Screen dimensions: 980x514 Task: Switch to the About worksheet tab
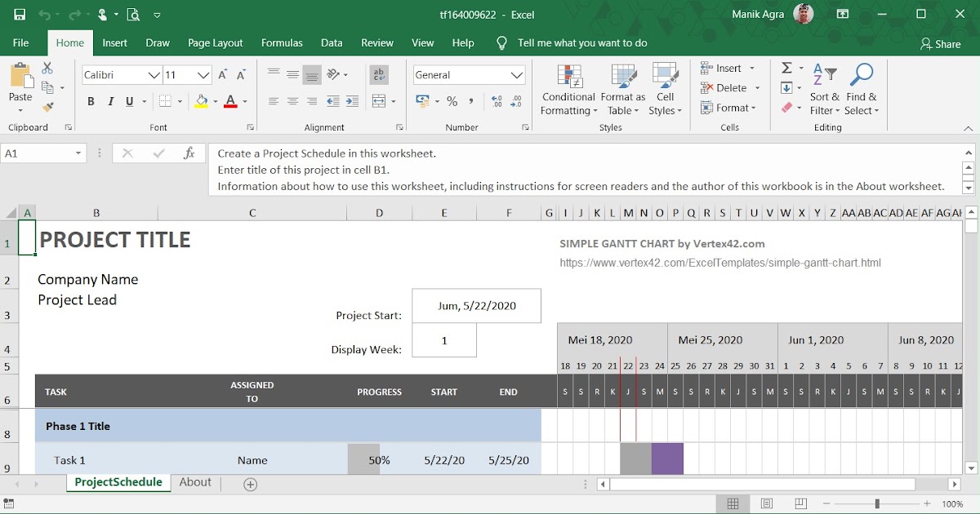[x=195, y=482]
